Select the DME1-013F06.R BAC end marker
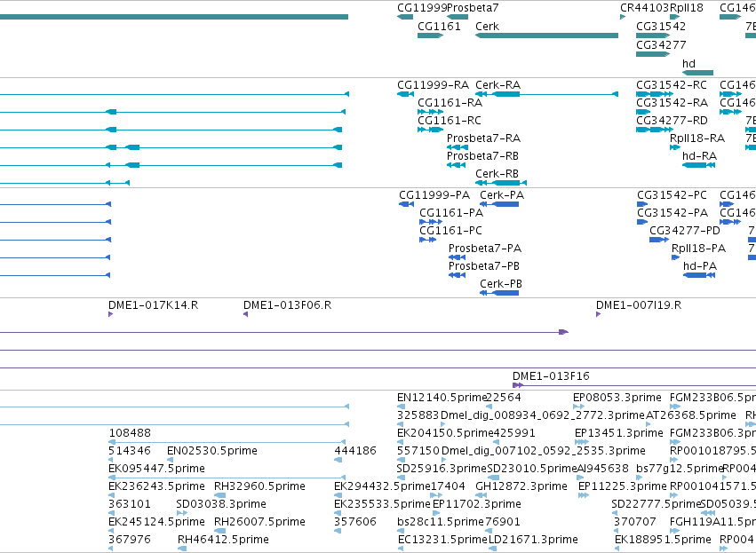 (x=245, y=314)
